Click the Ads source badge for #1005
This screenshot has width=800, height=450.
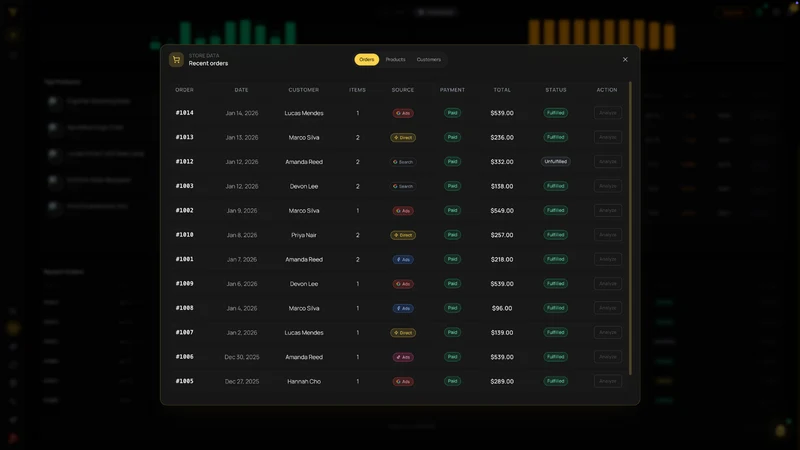click(x=403, y=382)
